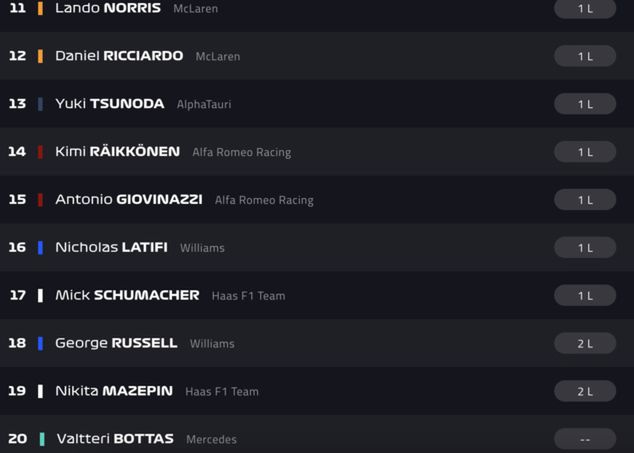This screenshot has width=634, height=453.
Task: Click the Haas F1 Team label beside Schumacher
Action: (x=248, y=296)
